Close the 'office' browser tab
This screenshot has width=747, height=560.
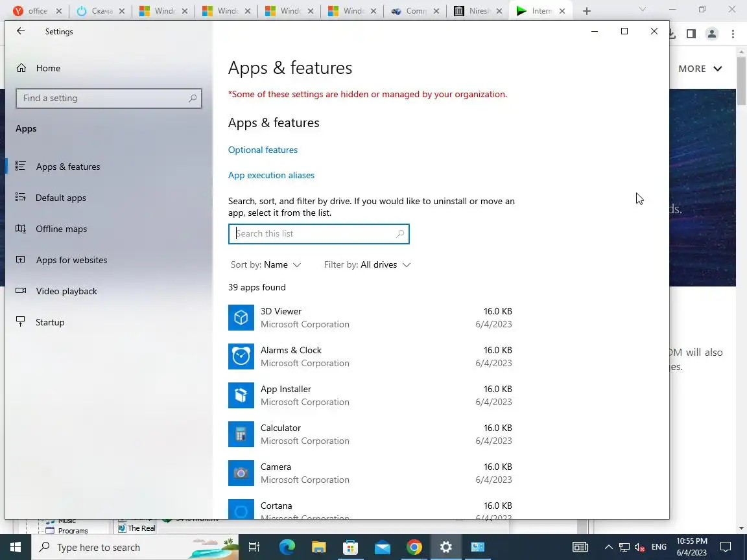click(59, 11)
